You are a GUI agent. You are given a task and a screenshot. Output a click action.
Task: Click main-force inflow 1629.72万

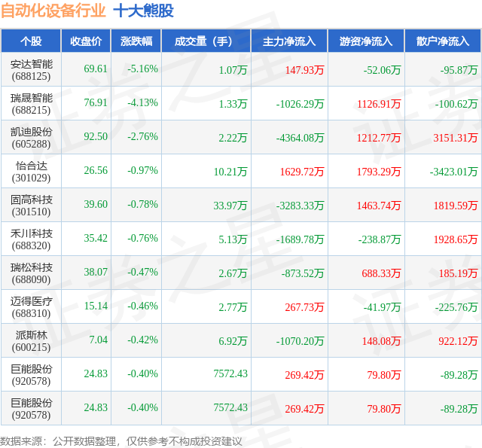point(302,172)
